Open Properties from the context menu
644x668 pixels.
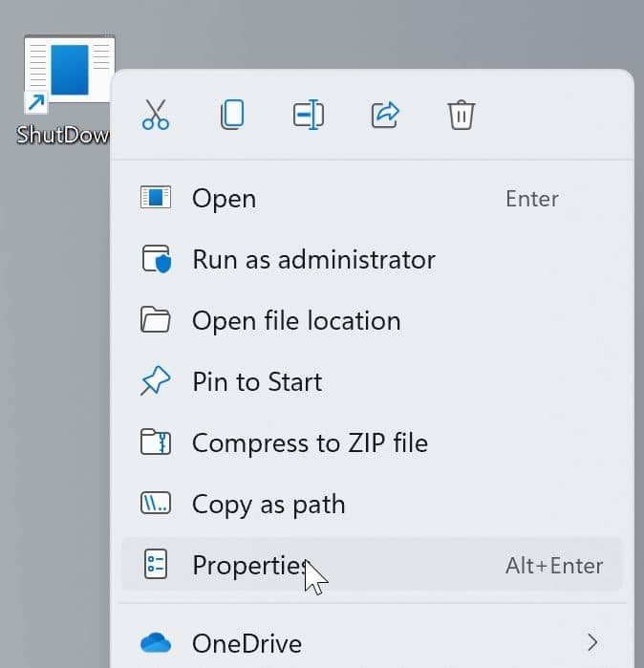coord(250,566)
